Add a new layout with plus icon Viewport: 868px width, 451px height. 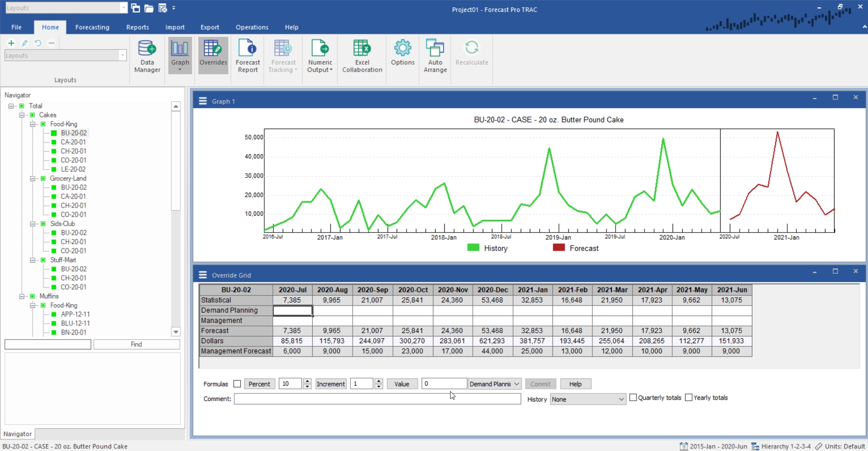11,43
